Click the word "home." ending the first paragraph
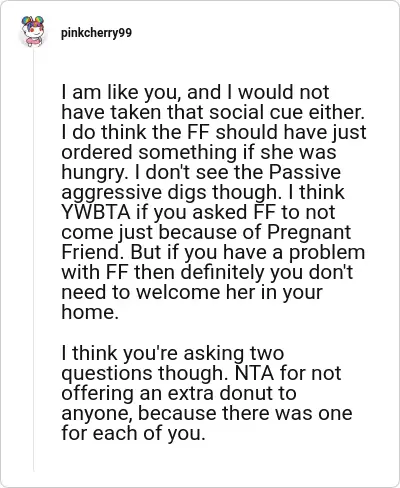The width and height of the screenshot is (400, 488). point(90,312)
